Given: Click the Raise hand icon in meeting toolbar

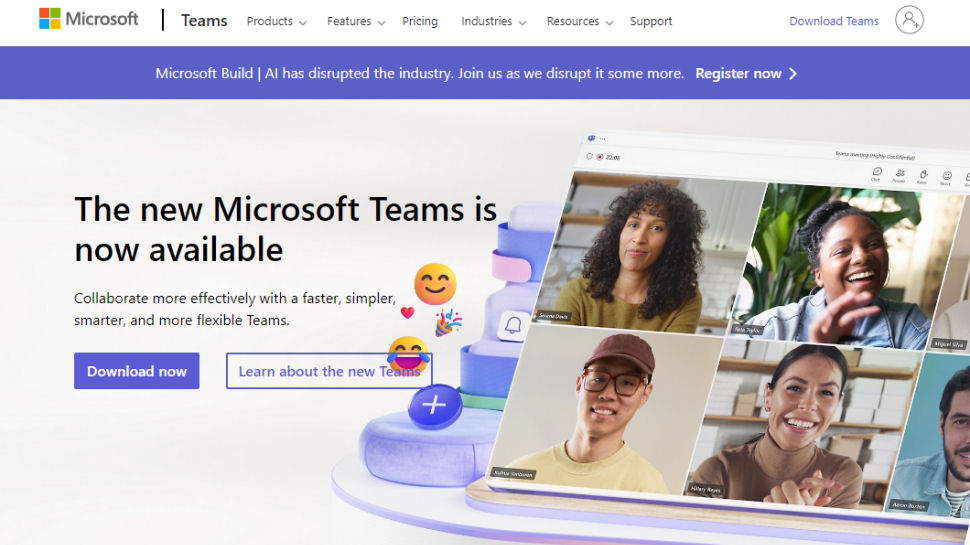Looking at the screenshot, I should (922, 177).
